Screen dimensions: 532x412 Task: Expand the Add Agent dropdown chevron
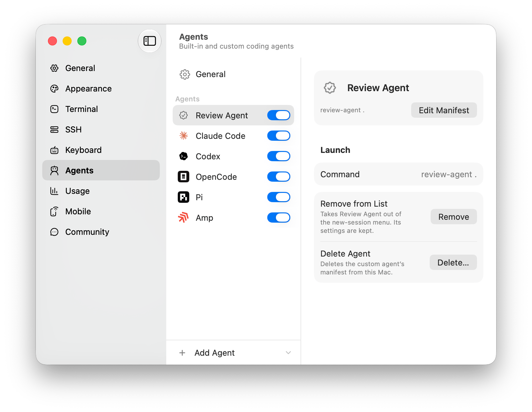288,353
